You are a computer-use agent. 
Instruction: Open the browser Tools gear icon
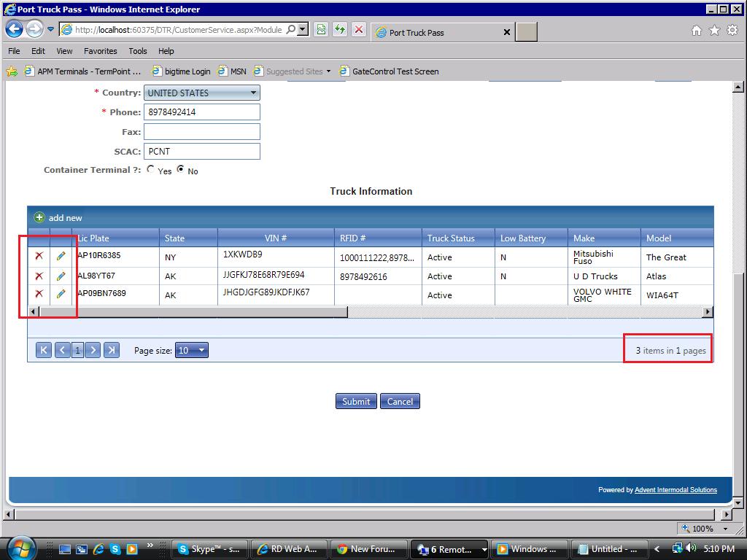click(732, 31)
